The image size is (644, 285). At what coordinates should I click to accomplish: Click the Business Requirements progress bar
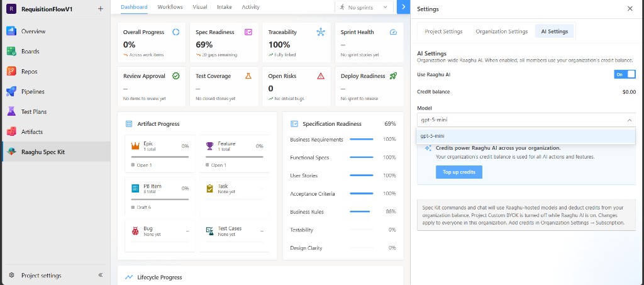pyautogui.click(x=362, y=140)
